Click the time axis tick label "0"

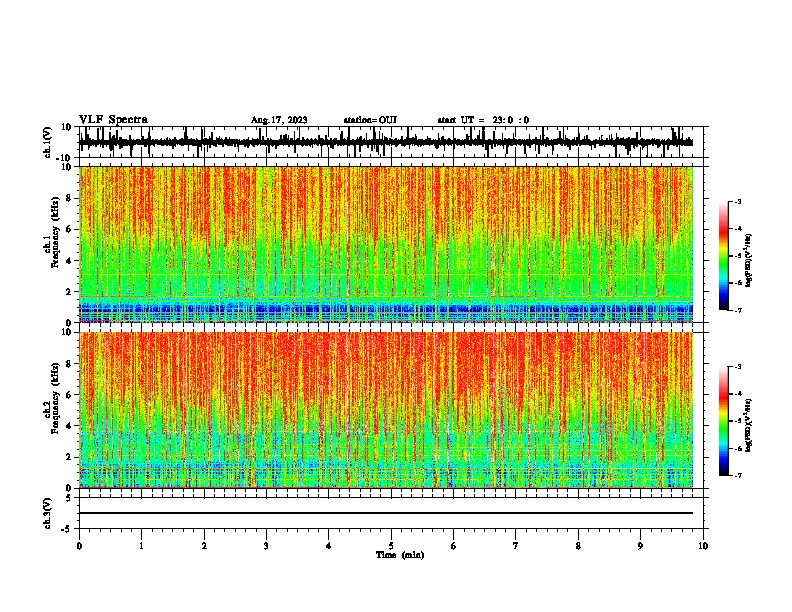point(79,546)
